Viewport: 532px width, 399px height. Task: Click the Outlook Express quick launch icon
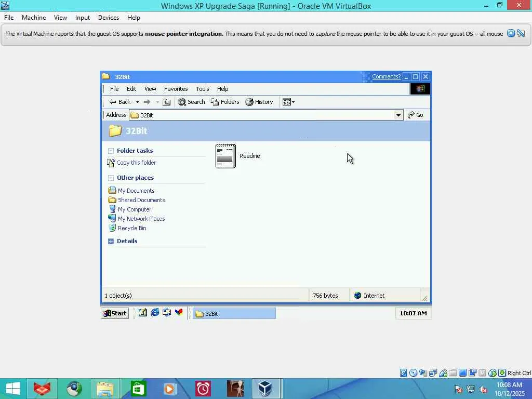pyautogui.click(x=167, y=312)
